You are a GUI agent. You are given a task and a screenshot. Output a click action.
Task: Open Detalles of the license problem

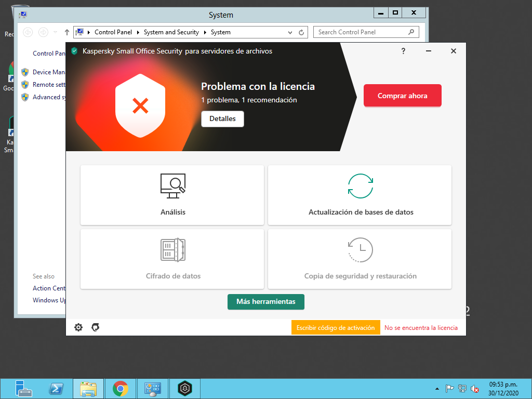pos(222,119)
